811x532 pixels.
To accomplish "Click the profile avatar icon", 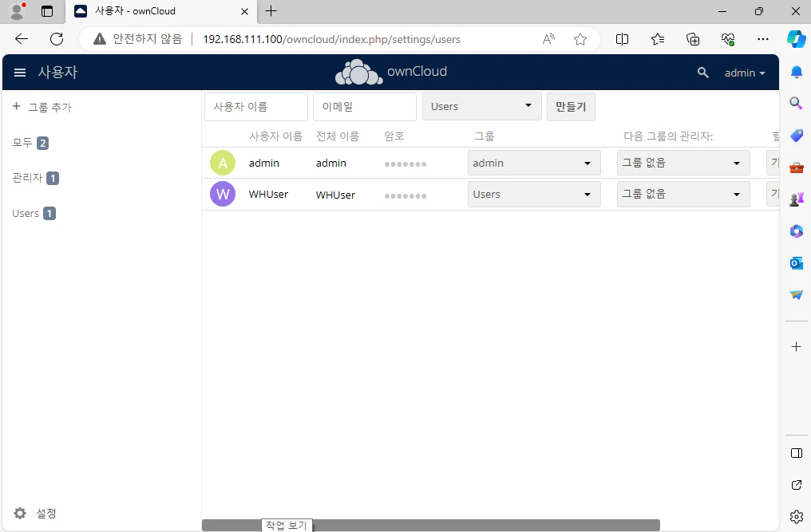I will [x=18, y=11].
